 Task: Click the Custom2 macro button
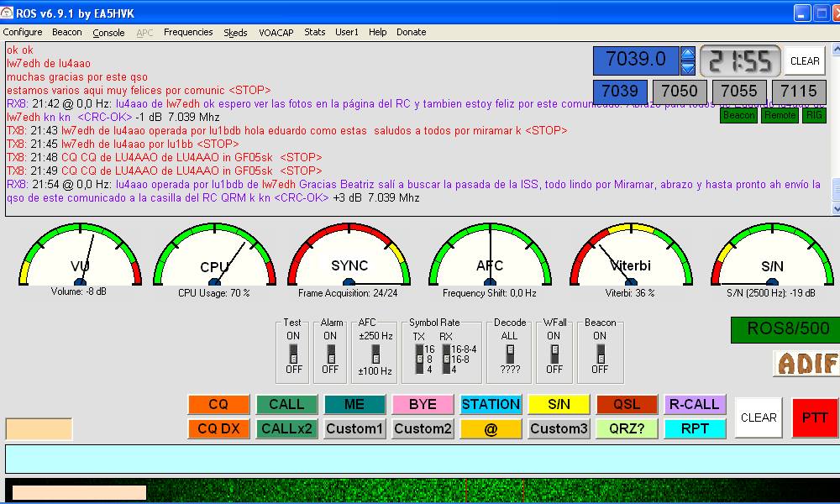coord(423,429)
